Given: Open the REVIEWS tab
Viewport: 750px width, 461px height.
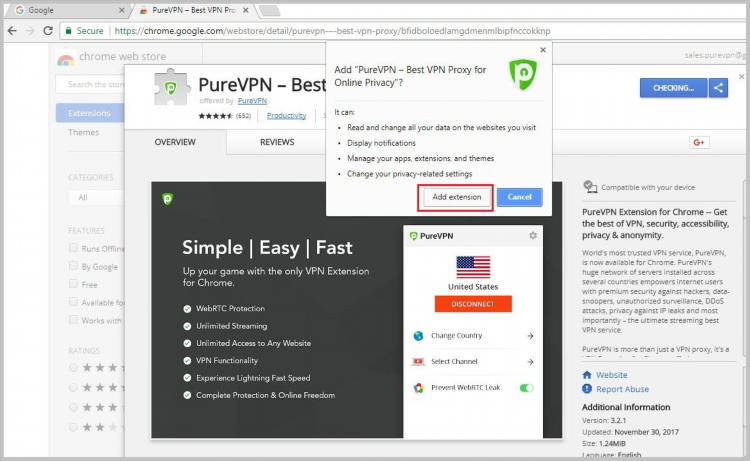Looking at the screenshot, I should click(277, 142).
